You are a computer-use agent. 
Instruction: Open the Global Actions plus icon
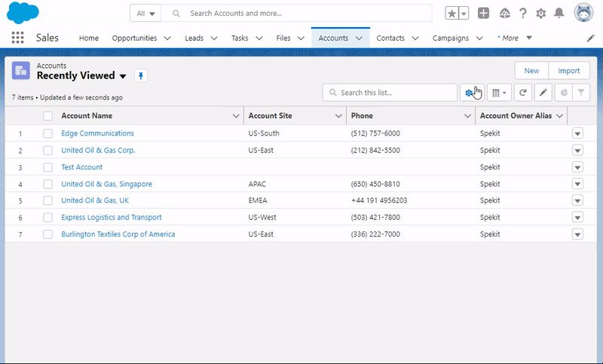pyautogui.click(x=483, y=13)
